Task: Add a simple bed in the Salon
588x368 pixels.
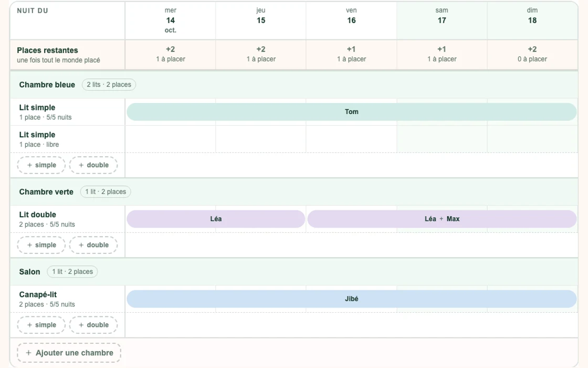Action: point(41,325)
